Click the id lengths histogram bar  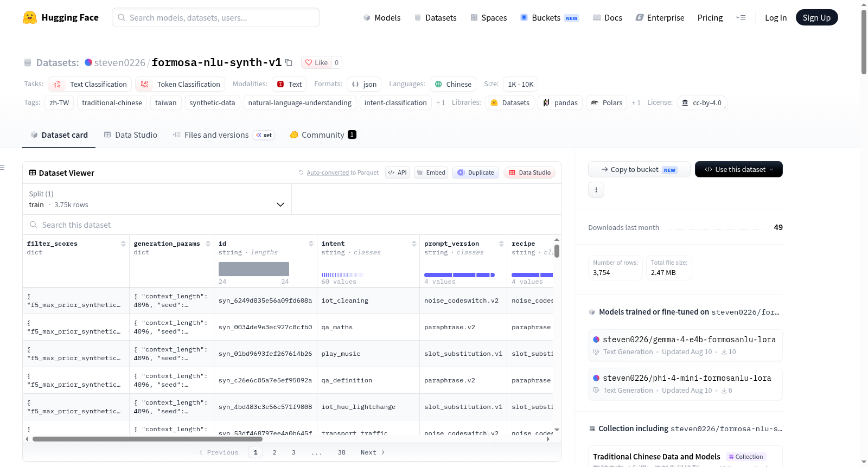[x=254, y=269]
